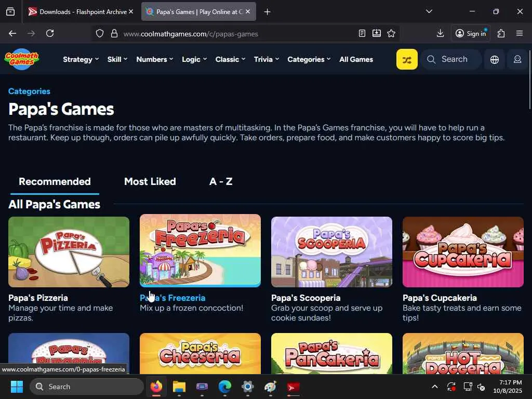Image resolution: width=532 pixels, height=399 pixels.
Task: Click the Papa's Freezeria thumbnail
Action: pos(200,251)
